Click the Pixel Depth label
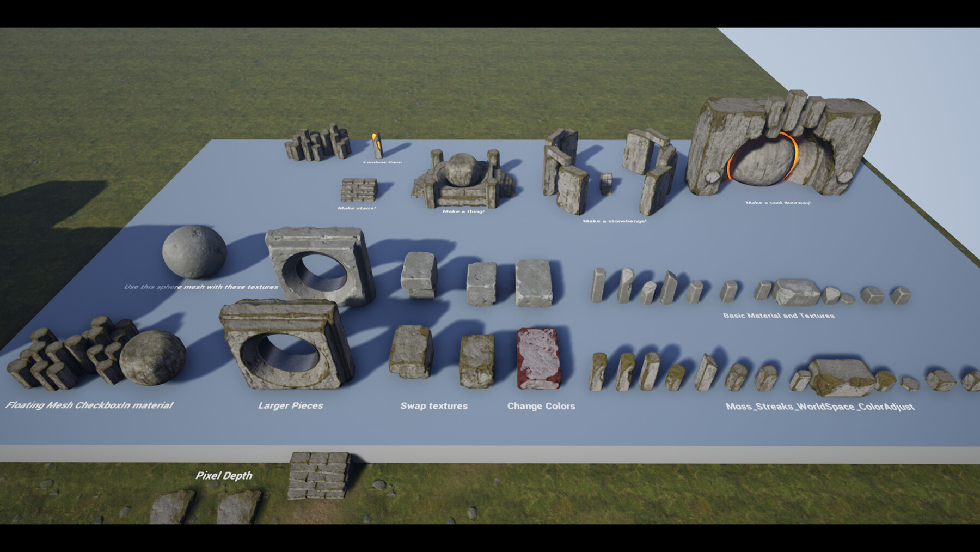Image resolution: width=980 pixels, height=552 pixels. [224, 476]
